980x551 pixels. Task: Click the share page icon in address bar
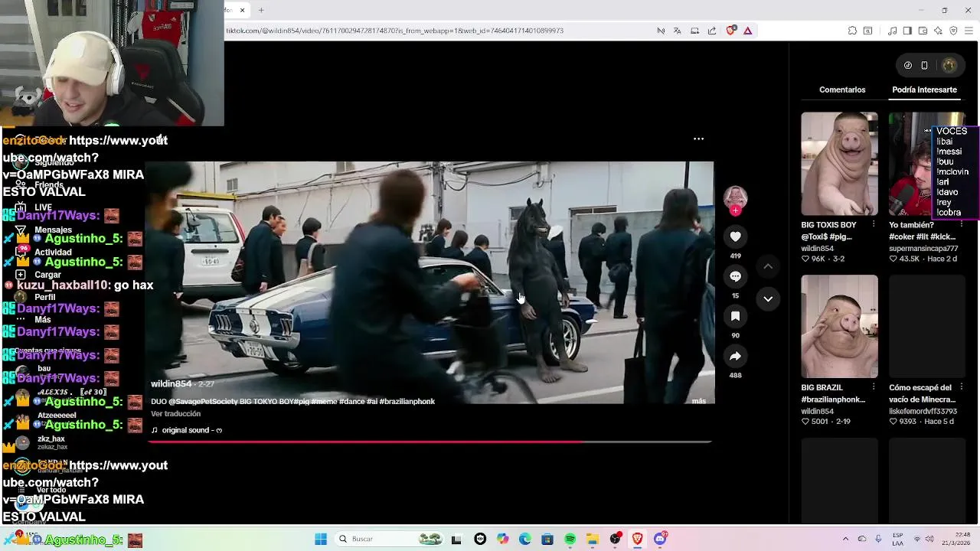click(x=712, y=31)
